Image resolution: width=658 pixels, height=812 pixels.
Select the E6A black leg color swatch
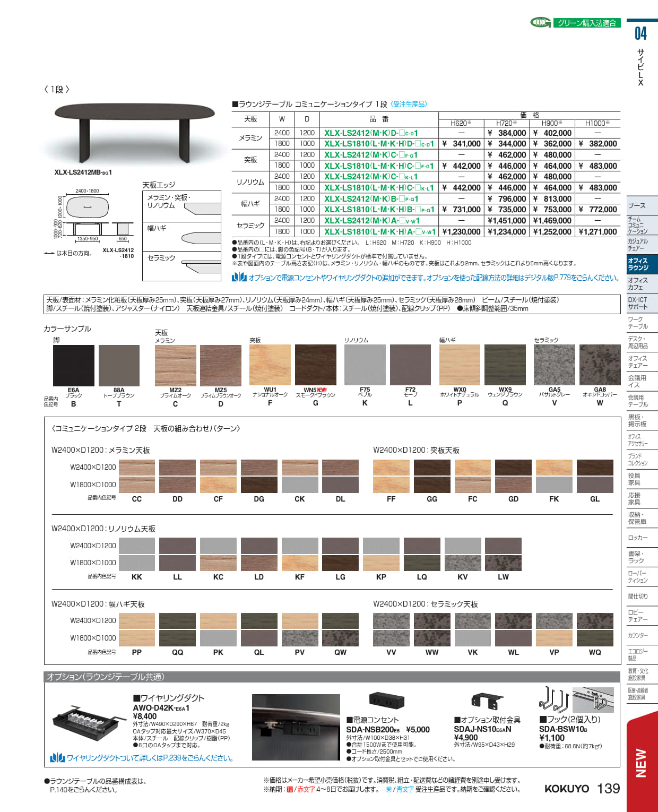pos(74,365)
